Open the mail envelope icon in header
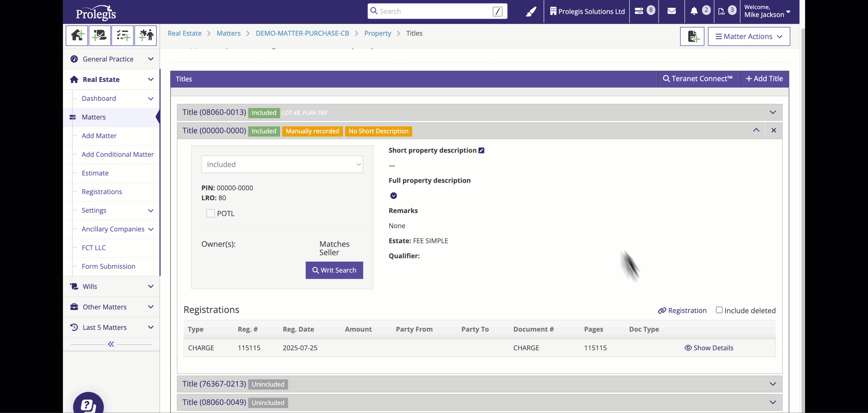This screenshot has width=868, height=413. click(x=671, y=11)
